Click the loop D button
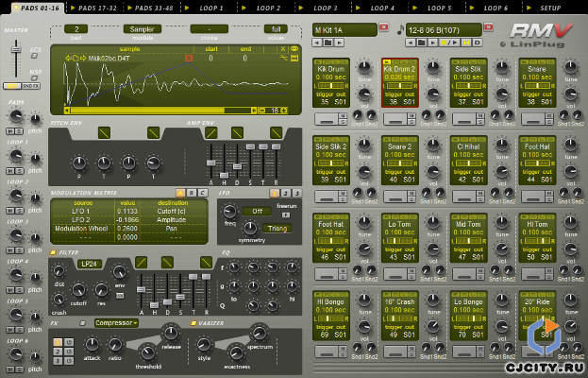 tap(478, 43)
